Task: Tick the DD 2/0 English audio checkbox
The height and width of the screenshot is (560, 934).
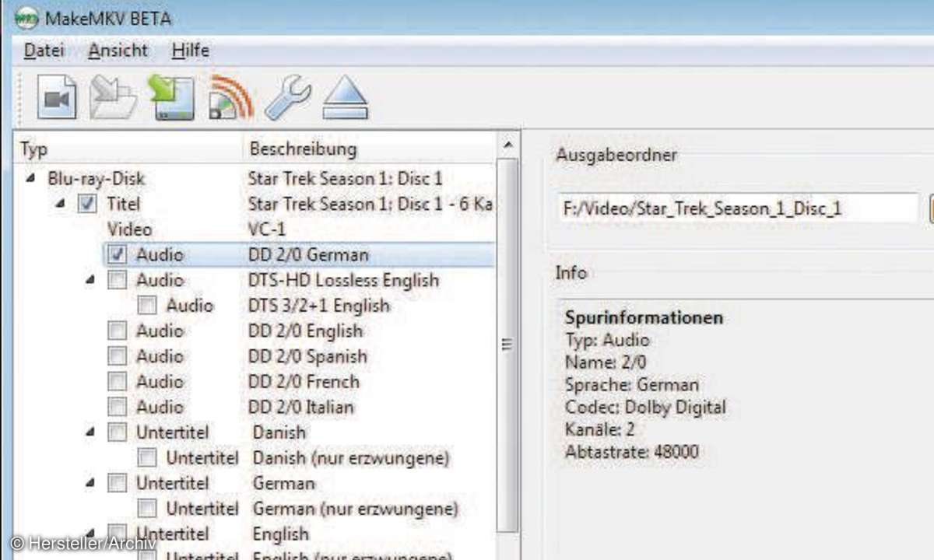Action: [x=117, y=331]
